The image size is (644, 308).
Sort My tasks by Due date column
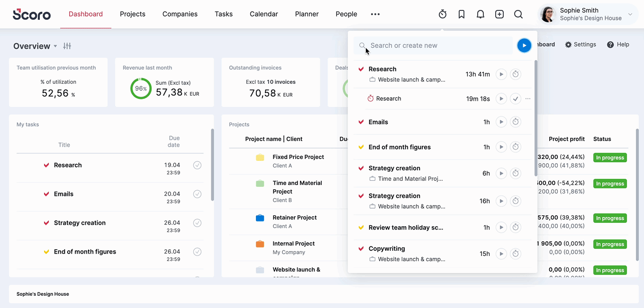(174, 141)
